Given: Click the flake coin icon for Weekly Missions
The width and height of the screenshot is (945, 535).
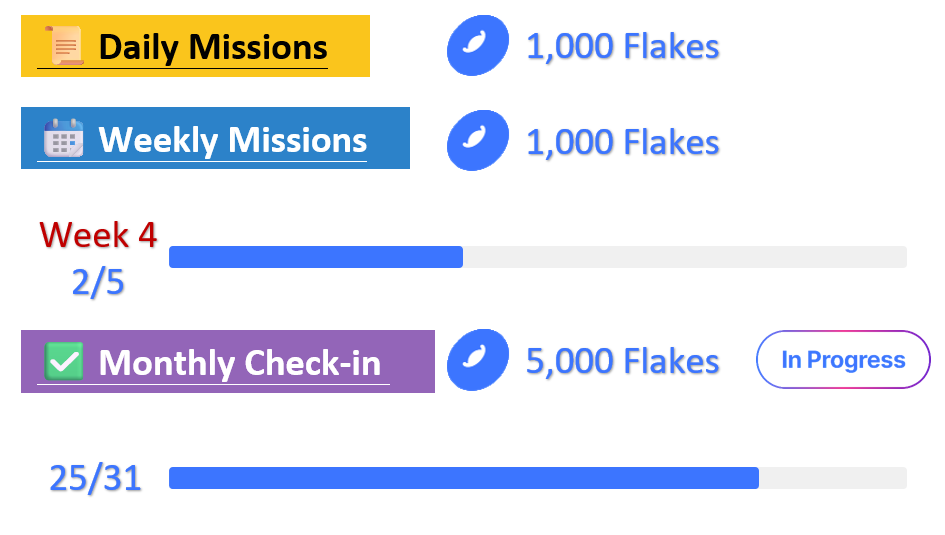Looking at the screenshot, I should pos(477,141).
